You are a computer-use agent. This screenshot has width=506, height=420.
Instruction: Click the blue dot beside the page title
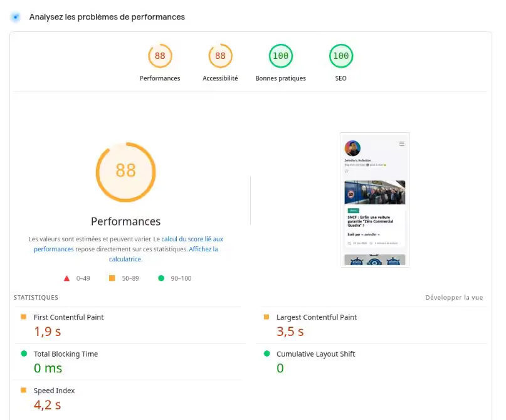tap(15, 17)
